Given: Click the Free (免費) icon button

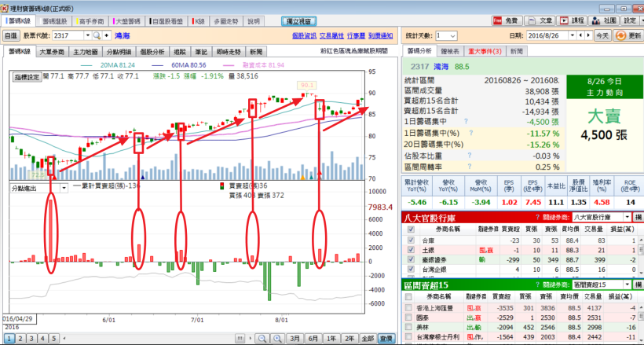Looking at the screenshot, I should click(x=507, y=20).
